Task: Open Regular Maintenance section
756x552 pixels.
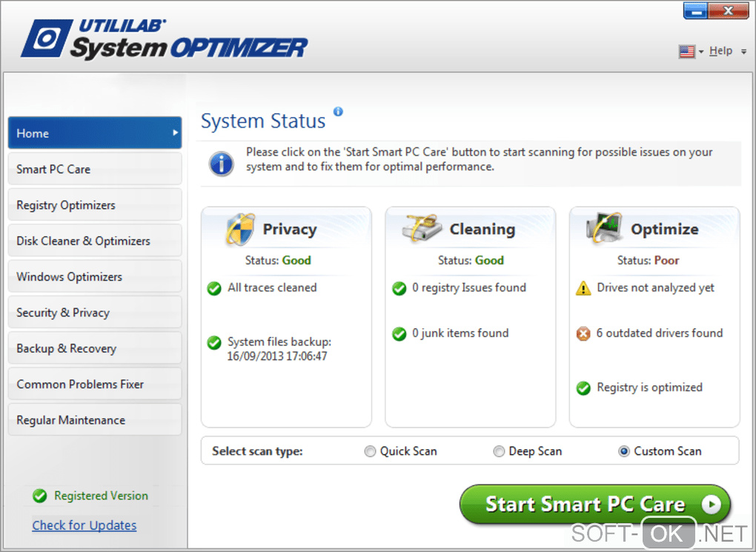Action: [95, 419]
